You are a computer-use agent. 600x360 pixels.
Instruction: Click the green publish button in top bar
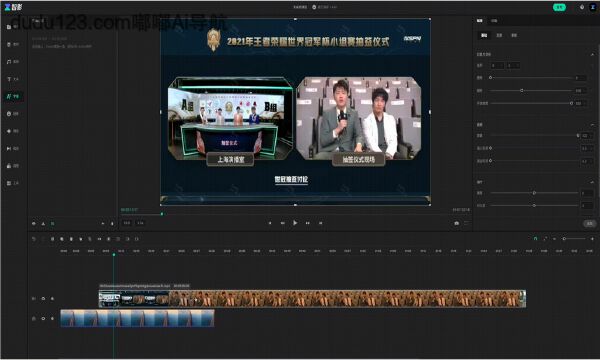tap(559, 7)
